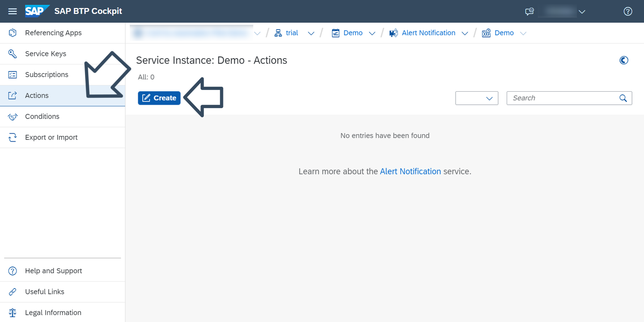Go to Service Keys in the sidebar
This screenshot has width=644, height=322.
click(x=63, y=54)
